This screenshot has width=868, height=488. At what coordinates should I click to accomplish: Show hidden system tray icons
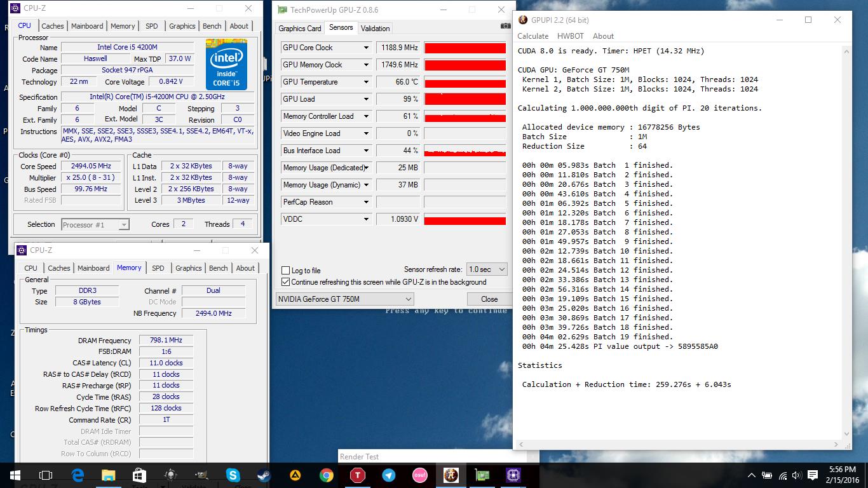(752, 475)
